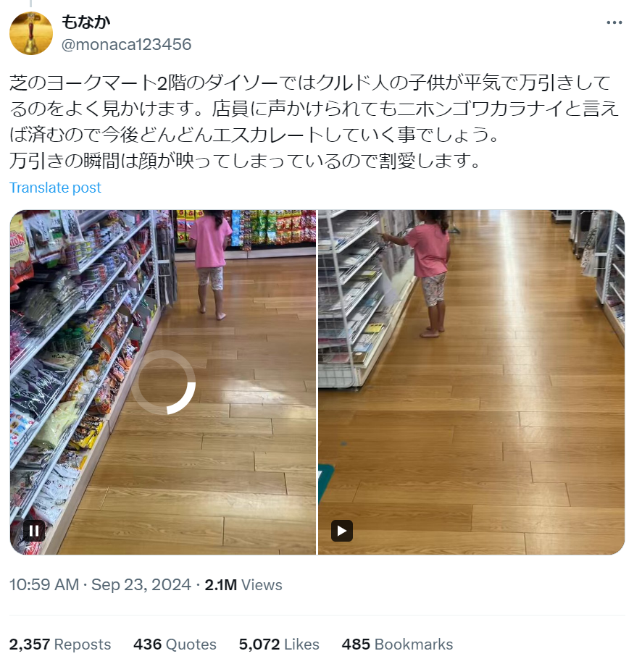Pause the left video
Image resolution: width=642 pixels, height=672 pixels.
click(x=34, y=531)
